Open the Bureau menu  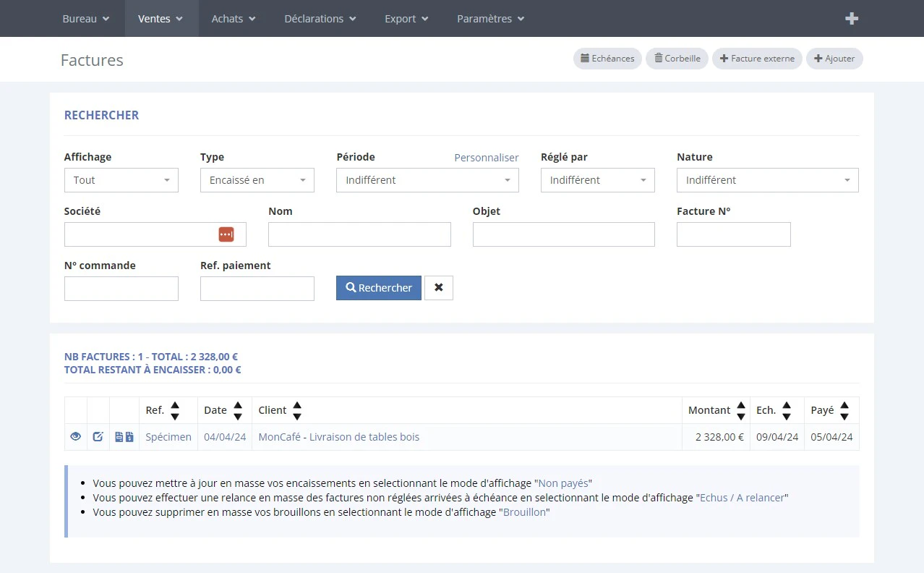86,19
